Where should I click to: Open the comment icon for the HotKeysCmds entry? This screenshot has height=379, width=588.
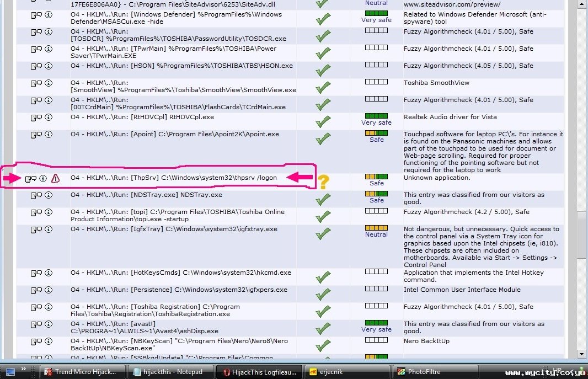[x=36, y=274]
